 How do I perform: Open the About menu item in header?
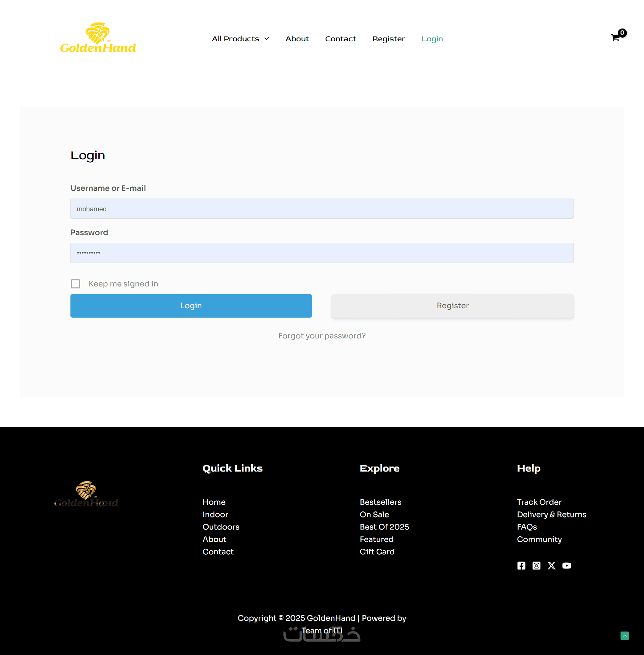(297, 39)
